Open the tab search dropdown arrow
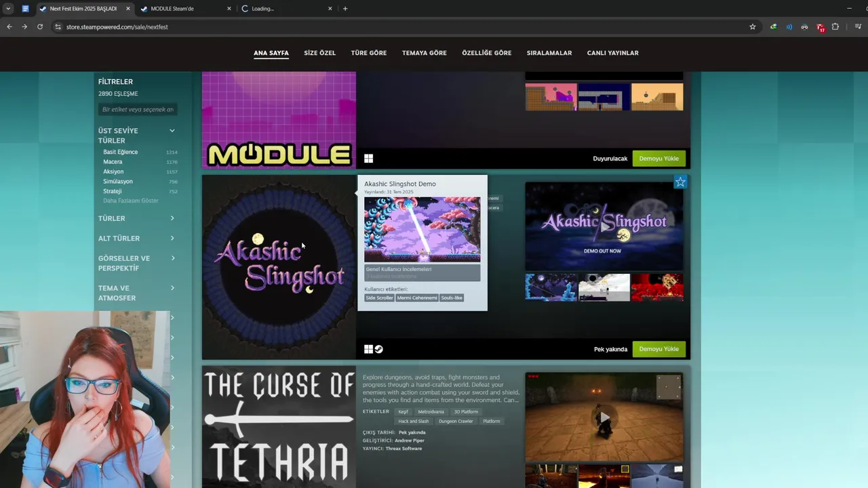Image resolution: width=868 pixels, height=488 pixels. pos(8,9)
